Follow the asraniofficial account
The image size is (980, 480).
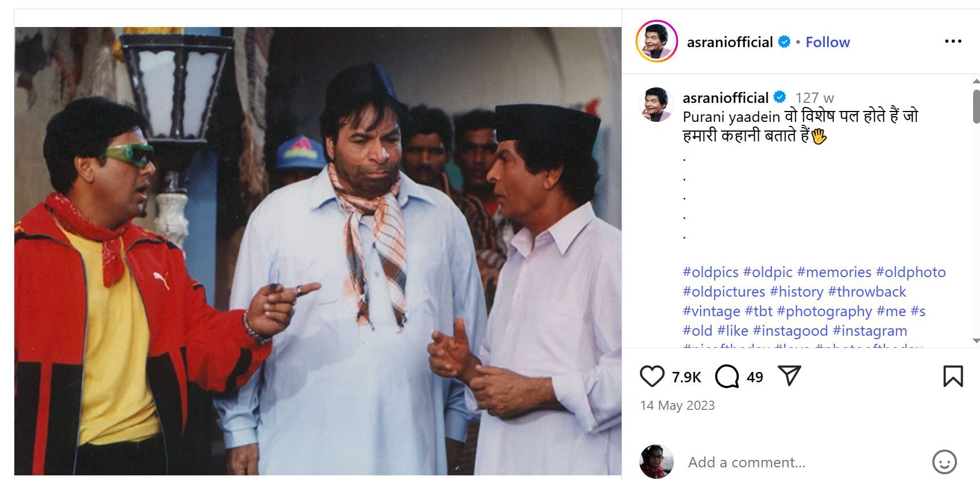click(827, 42)
